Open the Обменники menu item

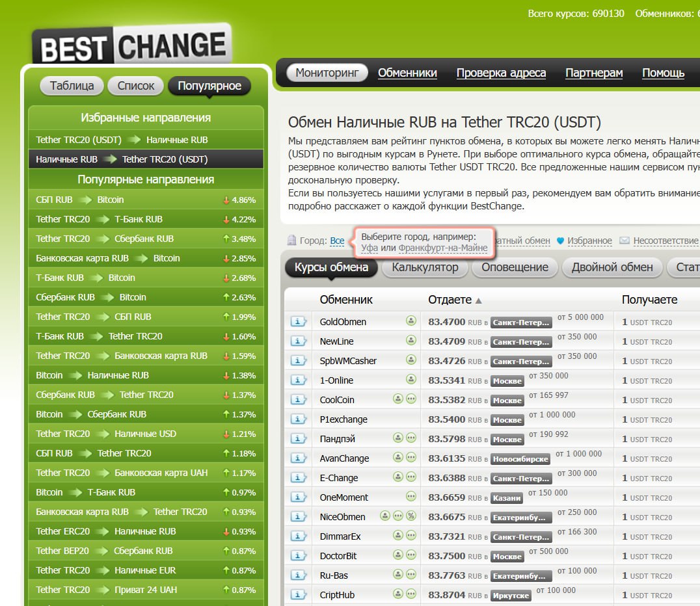point(407,73)
